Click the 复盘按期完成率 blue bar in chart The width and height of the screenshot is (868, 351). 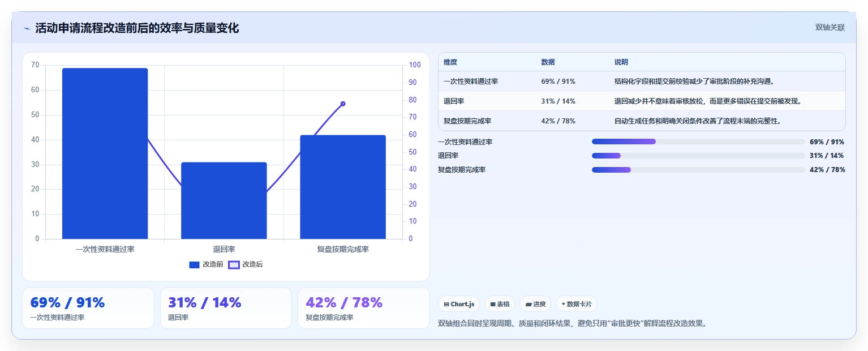(x=343, y=187)
